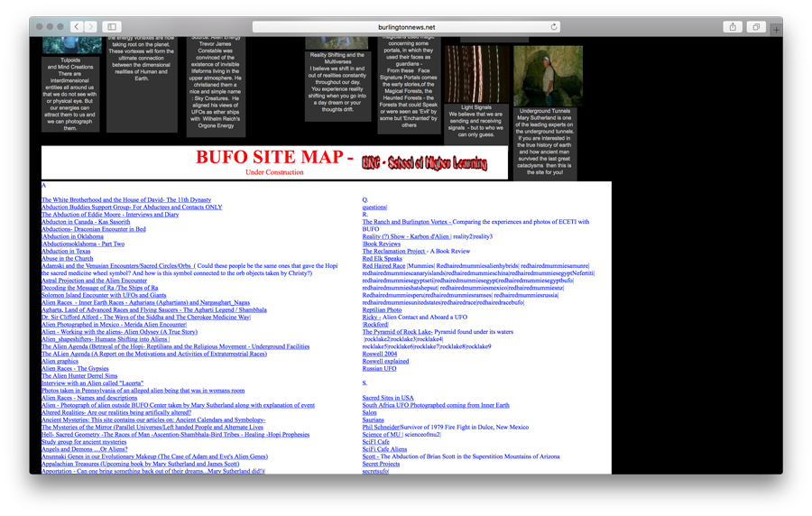Open 'Abduction in Texas' link
The width and height of the screenshot is (812, 516).
point(66,252)
